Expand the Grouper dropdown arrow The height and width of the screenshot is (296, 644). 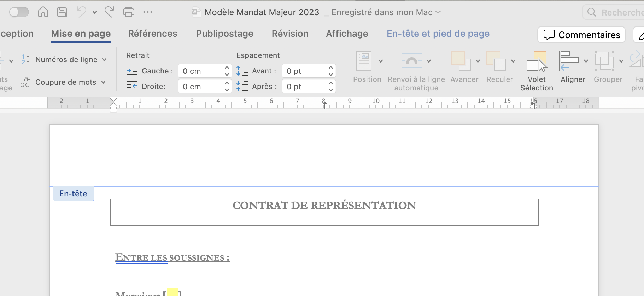point(621,61)
